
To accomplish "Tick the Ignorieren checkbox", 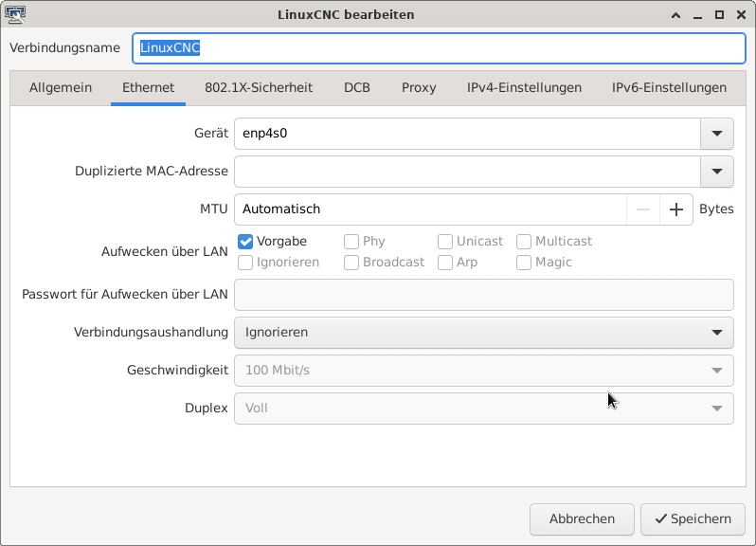I will tap(245, 263).
